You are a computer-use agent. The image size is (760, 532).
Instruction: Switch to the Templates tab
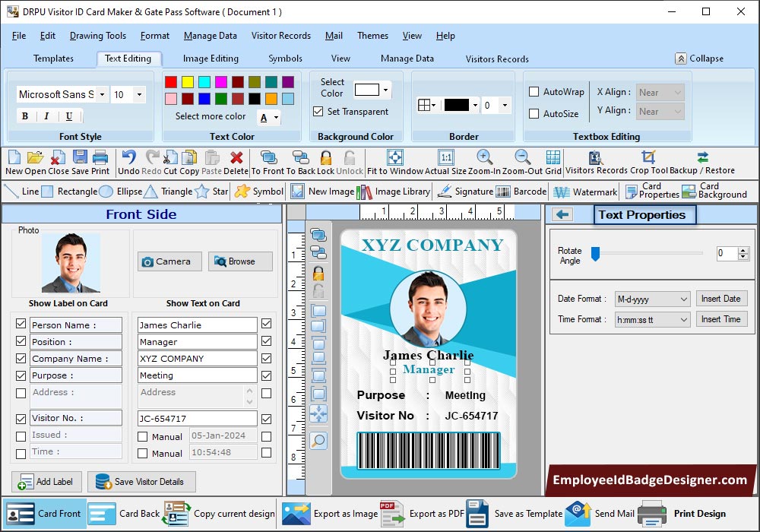tap(53, 59)
